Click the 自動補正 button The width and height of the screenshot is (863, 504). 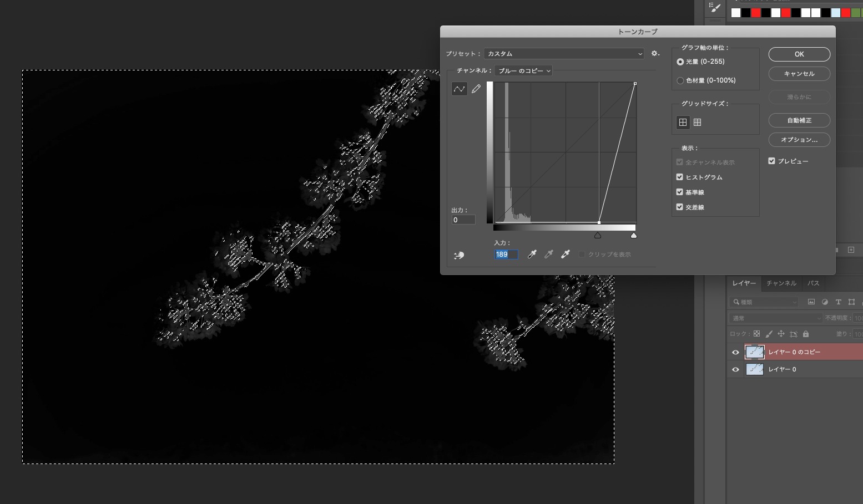pos(799,120)
